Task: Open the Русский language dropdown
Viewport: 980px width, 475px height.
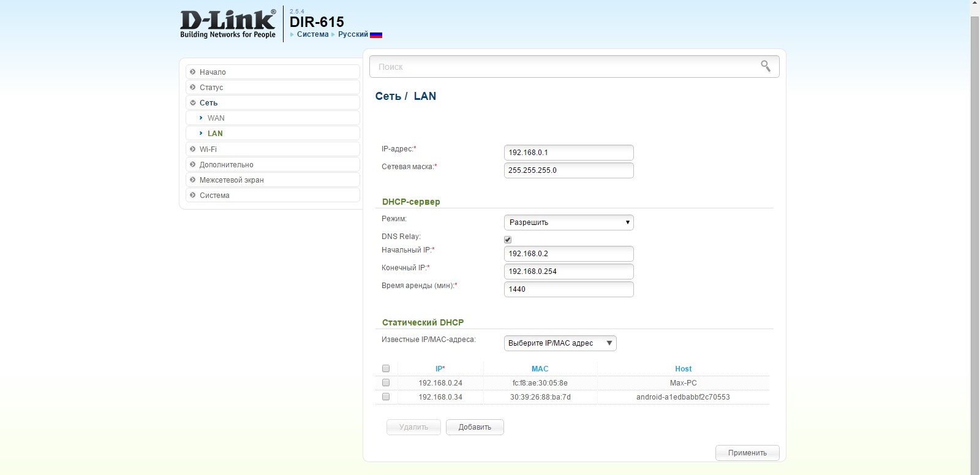Action: 353,34
